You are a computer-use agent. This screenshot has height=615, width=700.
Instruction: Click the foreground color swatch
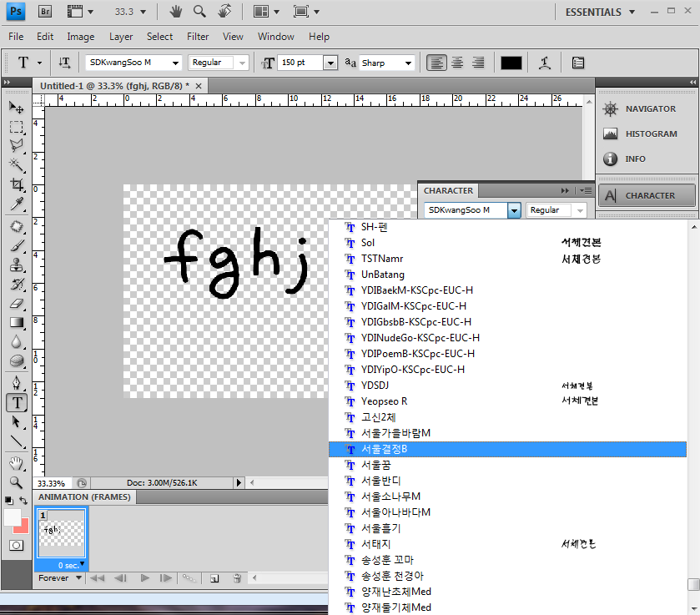pos(12,517)
